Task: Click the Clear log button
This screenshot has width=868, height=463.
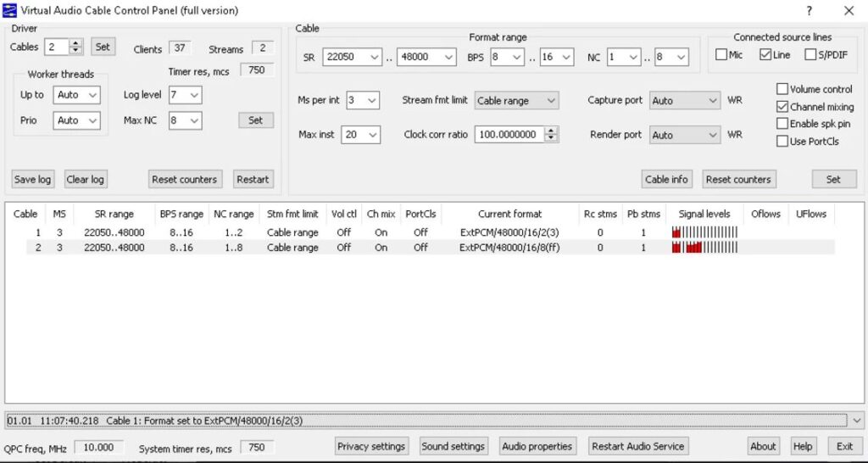Action: point(86,179)
